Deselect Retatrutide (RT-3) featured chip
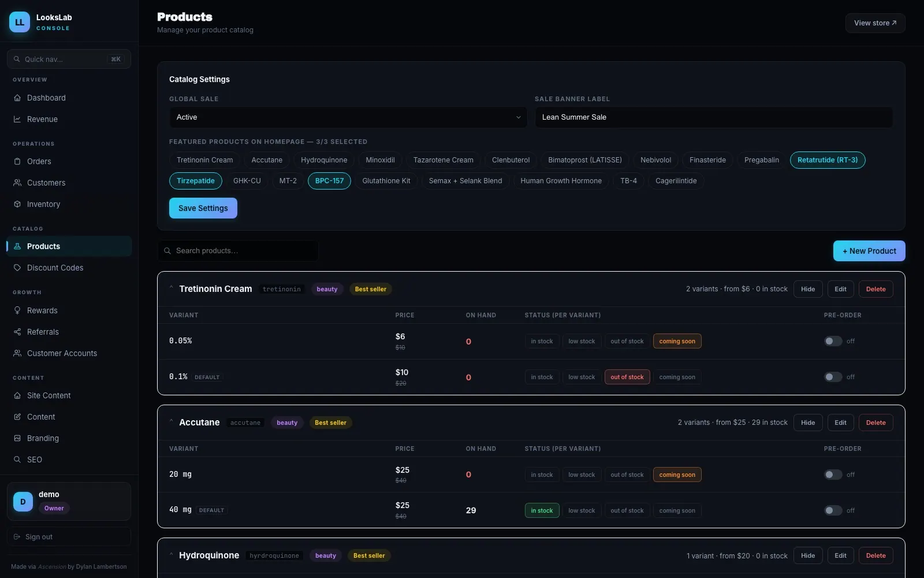 click(x=828, y=160)
